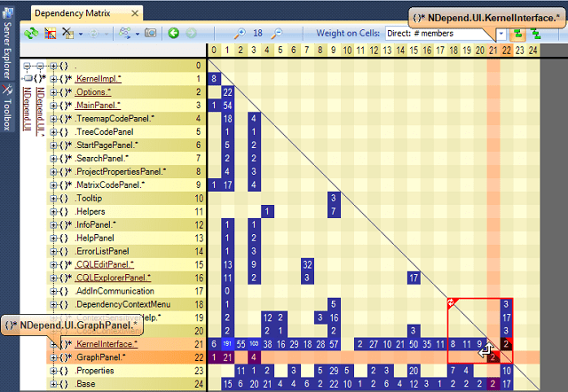Toggle the indirect dependency mode icon
This screenshot has height=392, width=568.
pos(535,34)
